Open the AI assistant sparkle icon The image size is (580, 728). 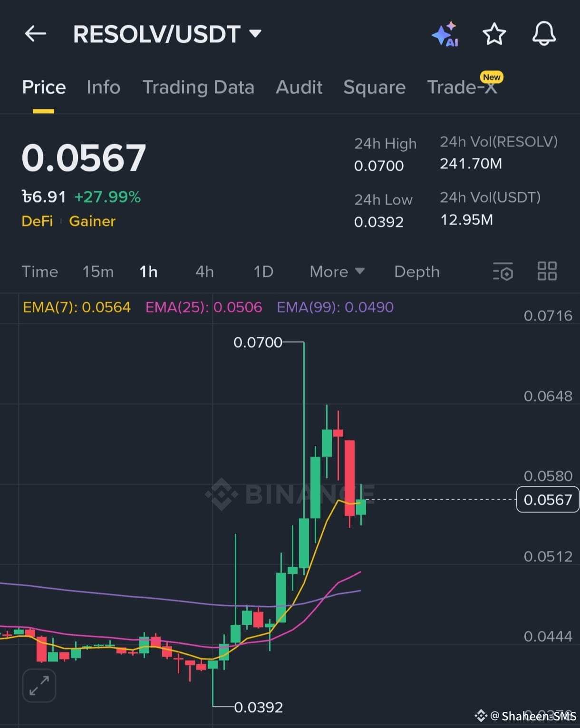pyautogui.click(x=445, y=34)
